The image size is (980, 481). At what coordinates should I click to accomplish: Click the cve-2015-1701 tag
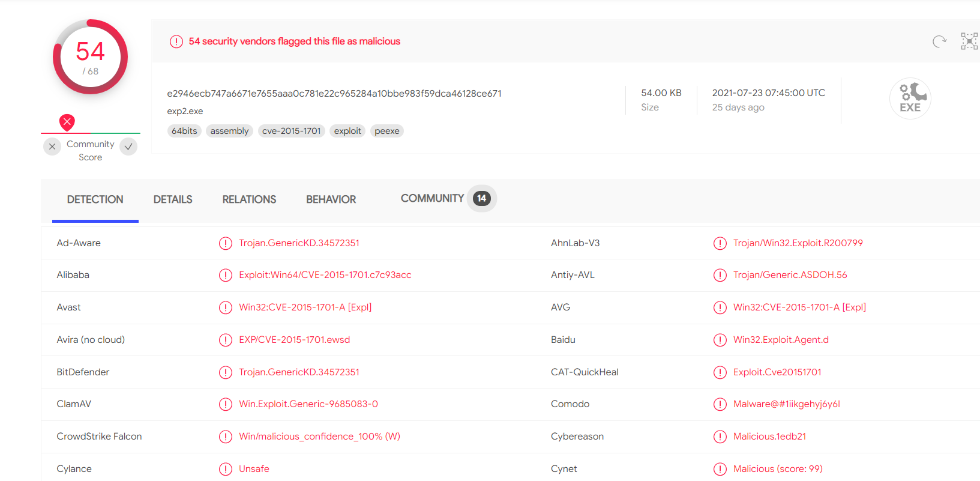pyautogui.click(x=292, y=131)
